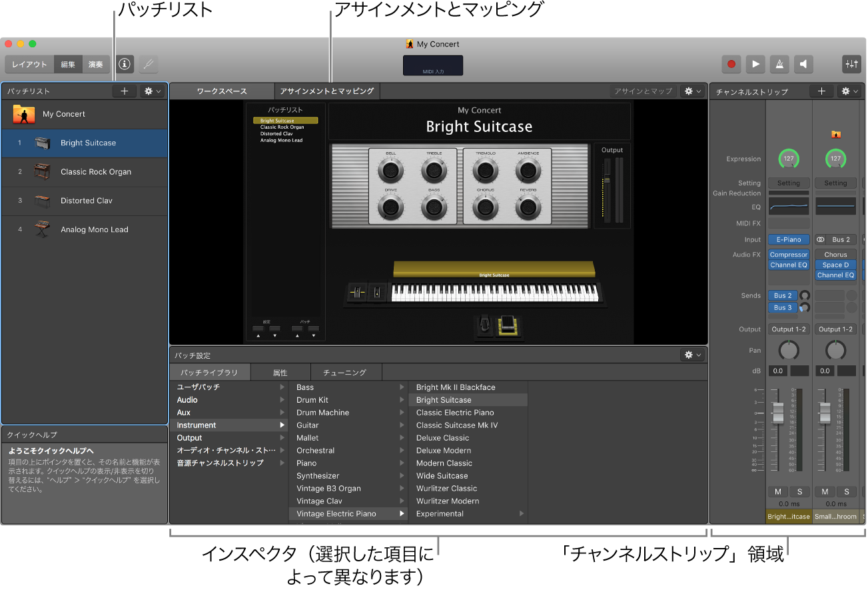Click the Pan knob on first channel strip
The image size is (868, 592).
click(x=789, y=350)
